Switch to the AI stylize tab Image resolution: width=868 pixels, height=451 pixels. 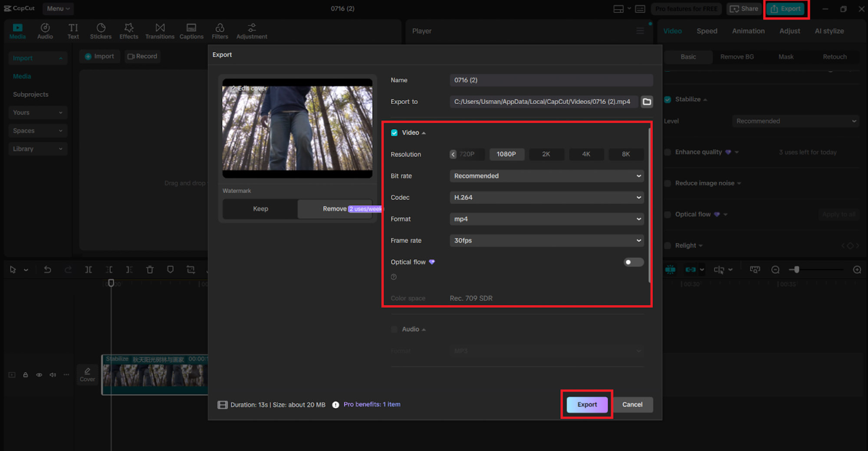click(x=829, y=31)
